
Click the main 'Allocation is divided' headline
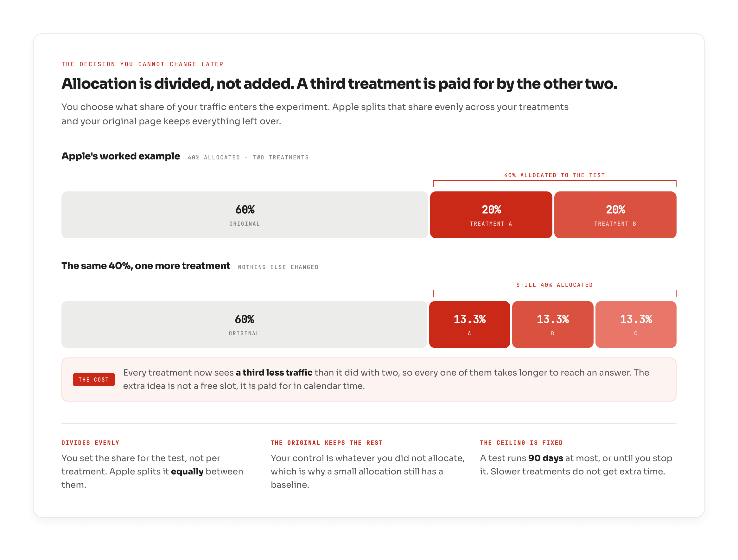click(x=339, y=84)
